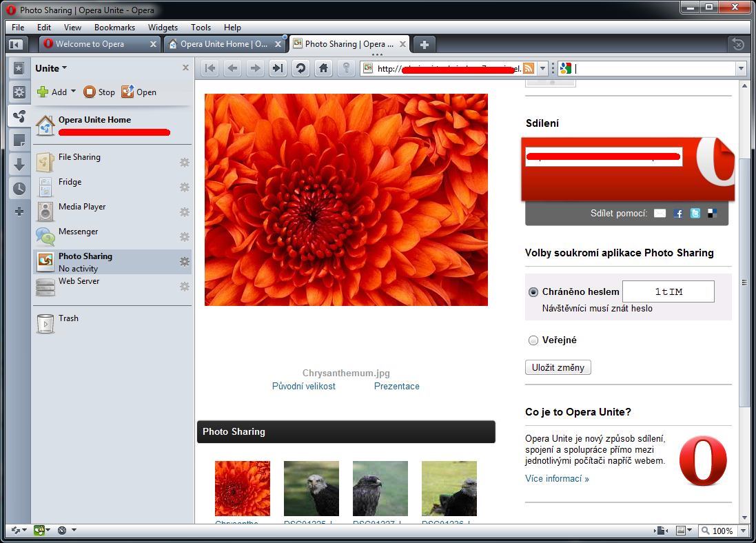Open Photo Sharing settings gear
This screenshot has height=543, width=756.
pyautogui.click(x=185, y=261)
